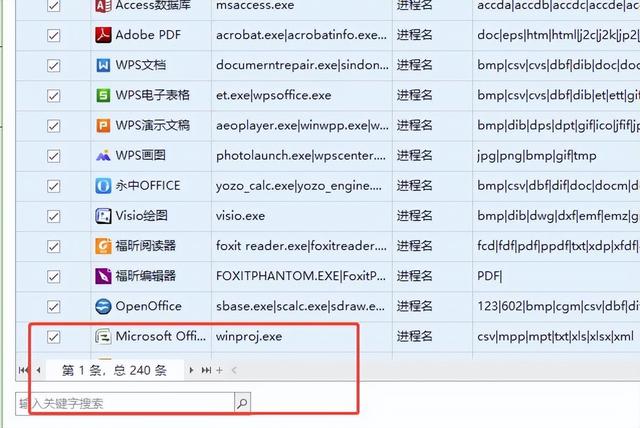Click the 第 1 条, 总 240 条 record counter
The height and width of the screenshot is (428, 640).
[x=114, y=370]
